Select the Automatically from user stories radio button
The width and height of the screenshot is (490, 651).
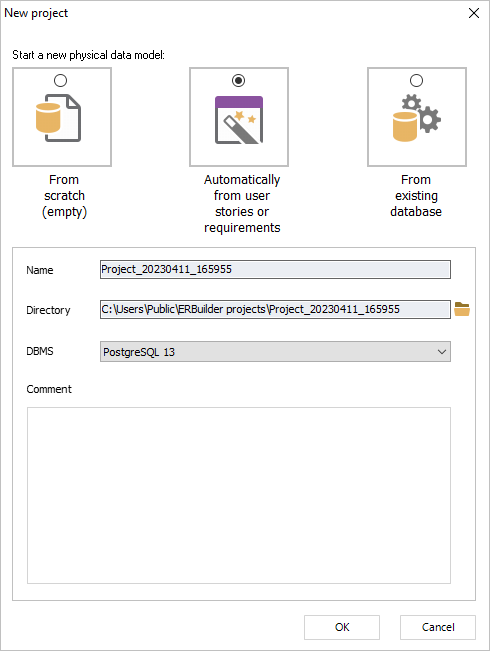(x=238, y=81)
